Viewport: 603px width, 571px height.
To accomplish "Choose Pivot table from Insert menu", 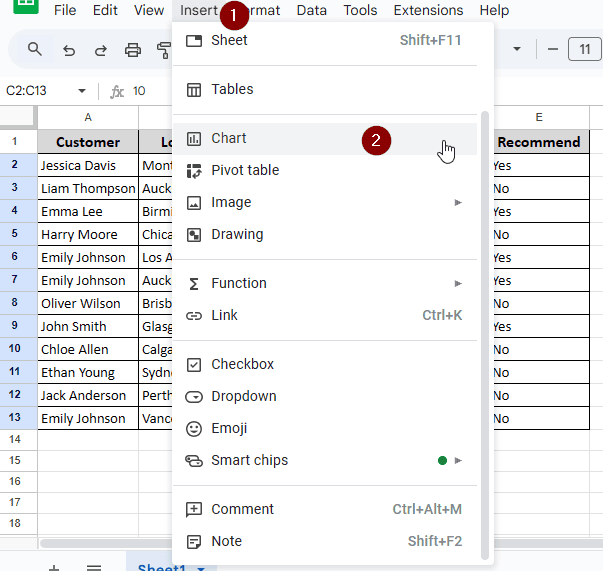I will tap(325, 171).
